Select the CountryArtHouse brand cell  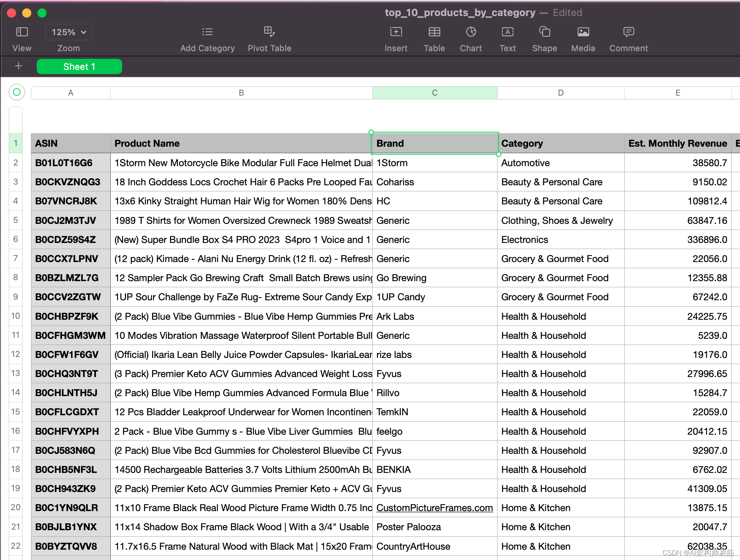tap(435, 546)
